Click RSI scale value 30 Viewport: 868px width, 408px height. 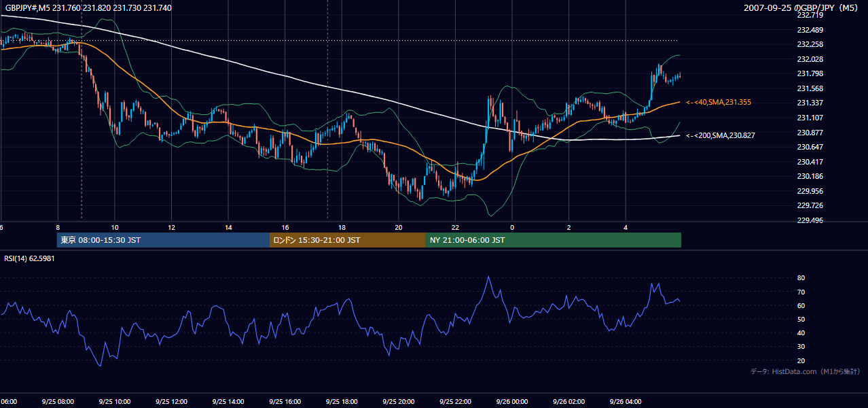point(801,347)
